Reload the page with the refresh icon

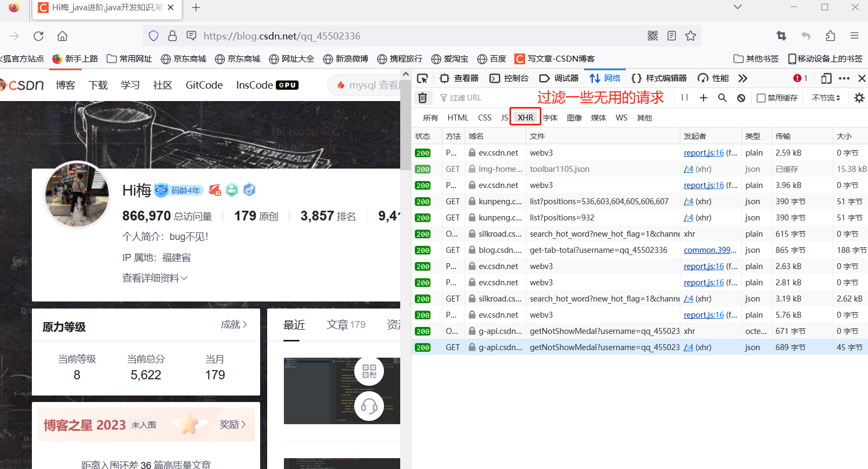[x=38, y=36]
